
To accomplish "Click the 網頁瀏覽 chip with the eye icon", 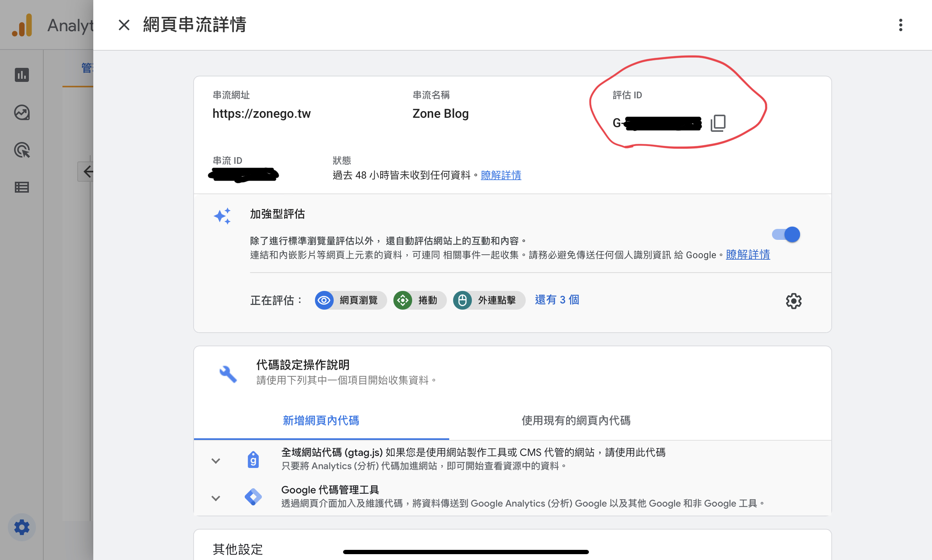I will pyautogui.click(x=350, y=300).
